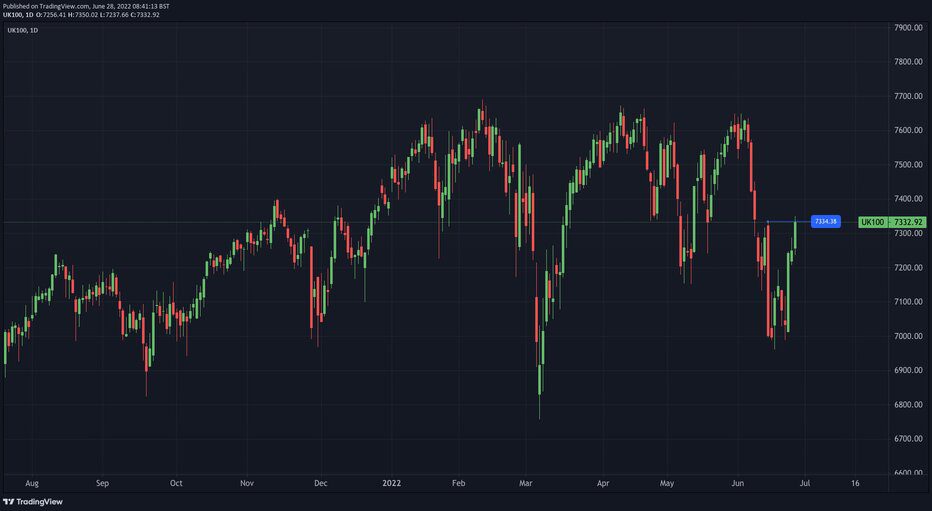Click the 7800.00 price axis label

point(908,62)
